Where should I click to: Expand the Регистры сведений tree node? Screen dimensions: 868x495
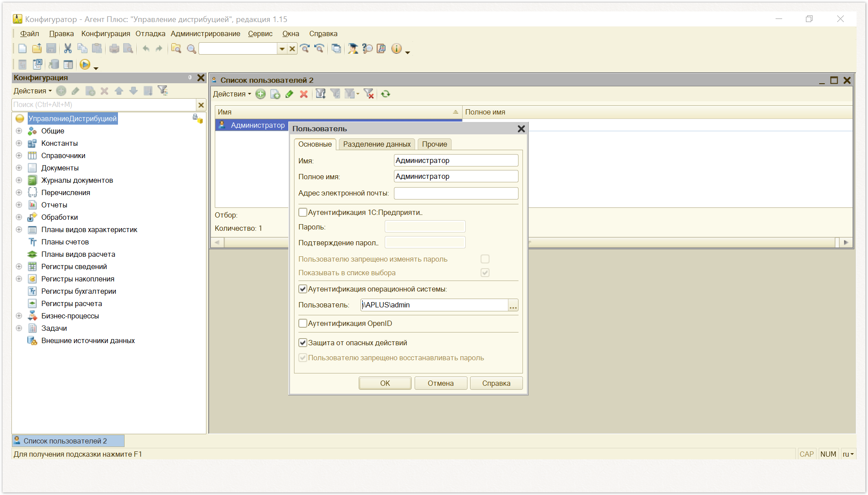pos(19,266)
